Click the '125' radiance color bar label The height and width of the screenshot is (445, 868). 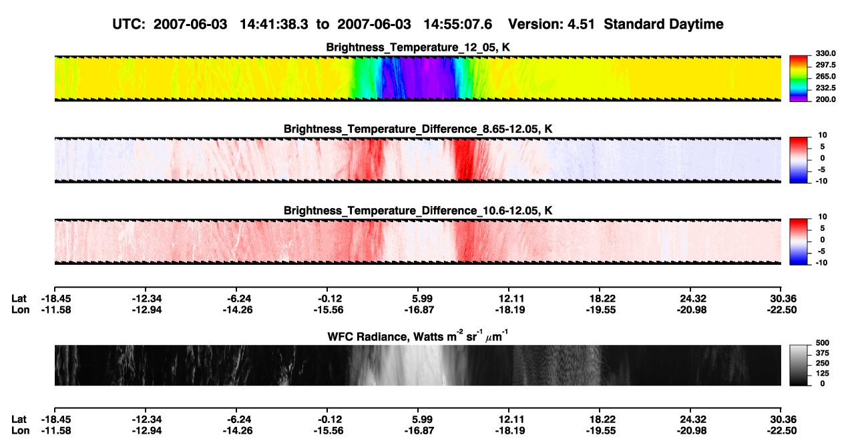824,373
